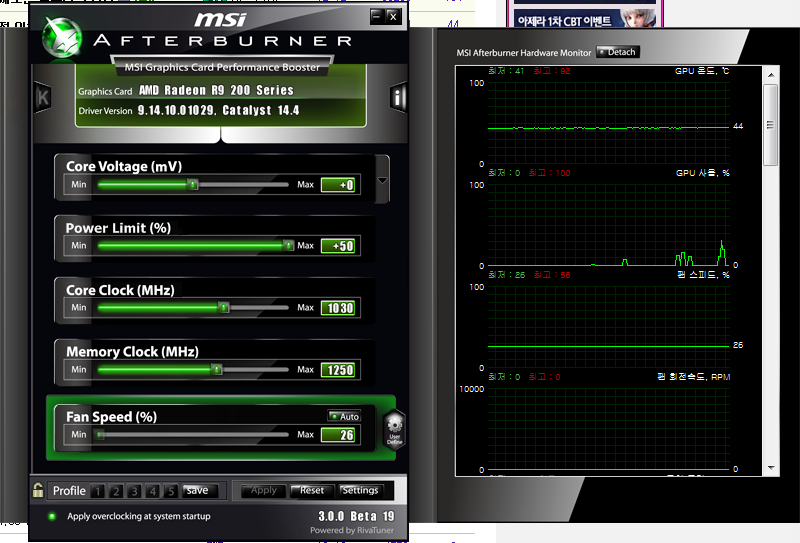The height and width of the screenshot is (543, 800).
Task: Click the Memory Clock value field
Action: tap(339, 370)
